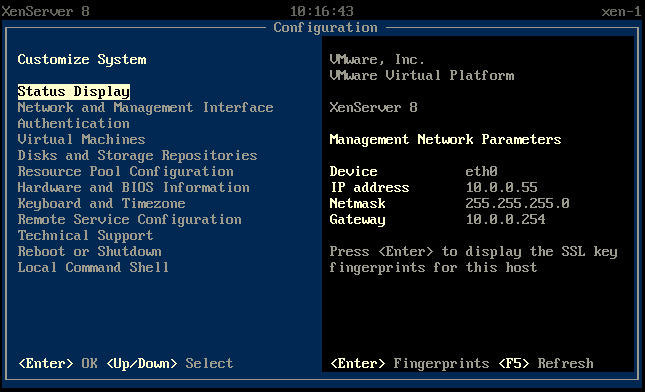Screen dimensions: 645x392
Task: Select Hardware and BIOS Information
Action: [x=133, y=188]
